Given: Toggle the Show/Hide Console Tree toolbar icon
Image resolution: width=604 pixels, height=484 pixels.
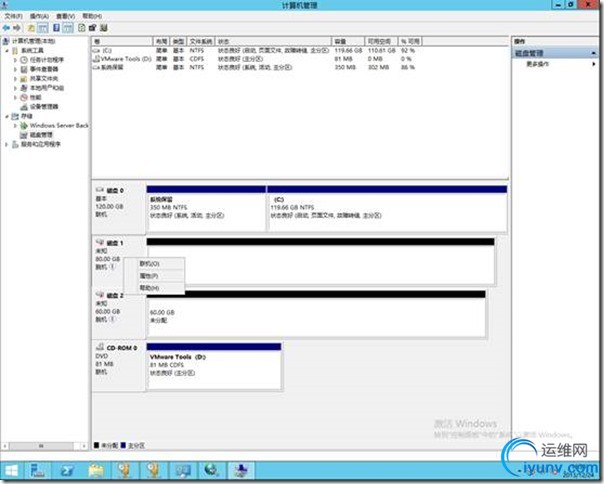Looking at the screenshot, I should pos(43,28).
